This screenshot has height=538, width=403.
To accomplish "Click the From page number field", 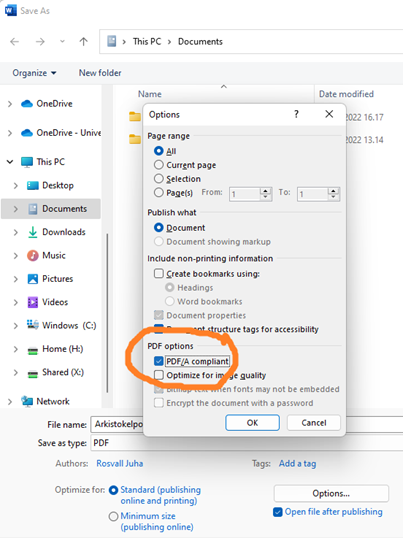I will (245, 194).
